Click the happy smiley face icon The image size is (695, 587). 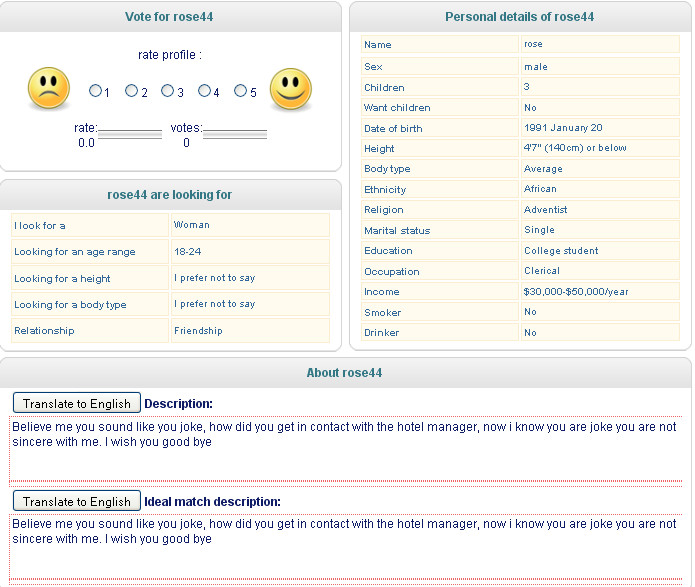pos(291,89)
